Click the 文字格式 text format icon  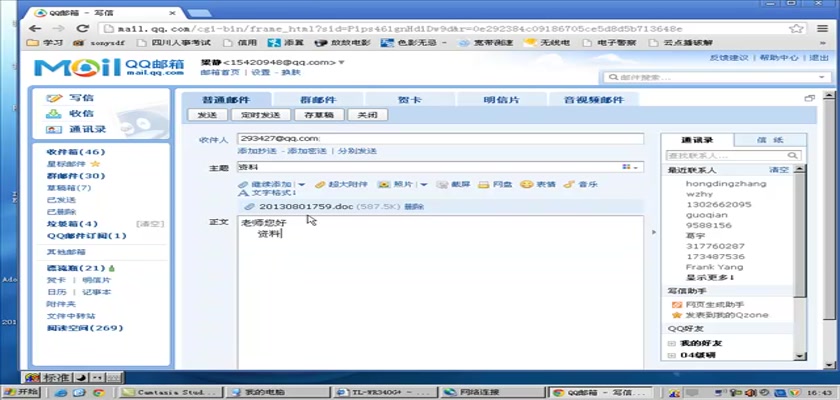click(x=243, y=192)
